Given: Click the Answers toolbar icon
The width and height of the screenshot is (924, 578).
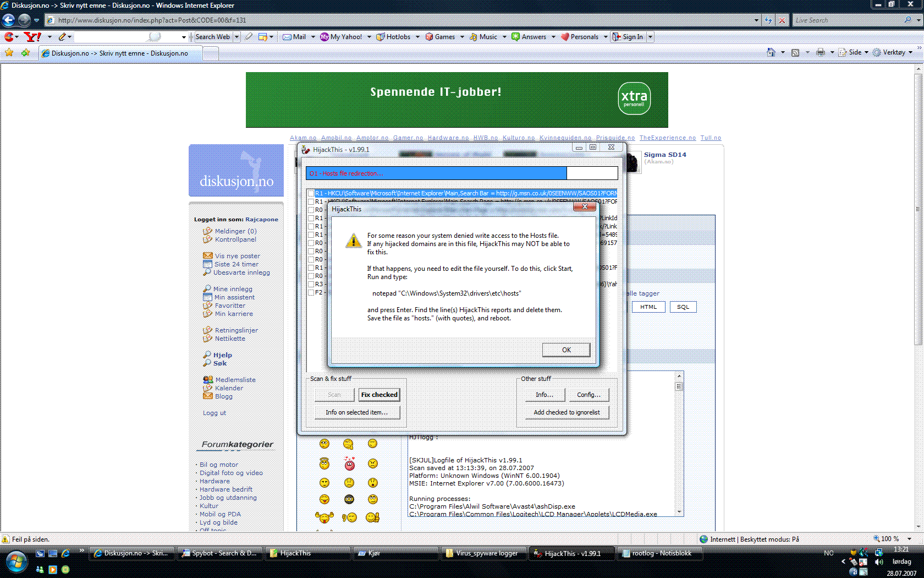Looking at the screenshot, I should click(515, 37).
